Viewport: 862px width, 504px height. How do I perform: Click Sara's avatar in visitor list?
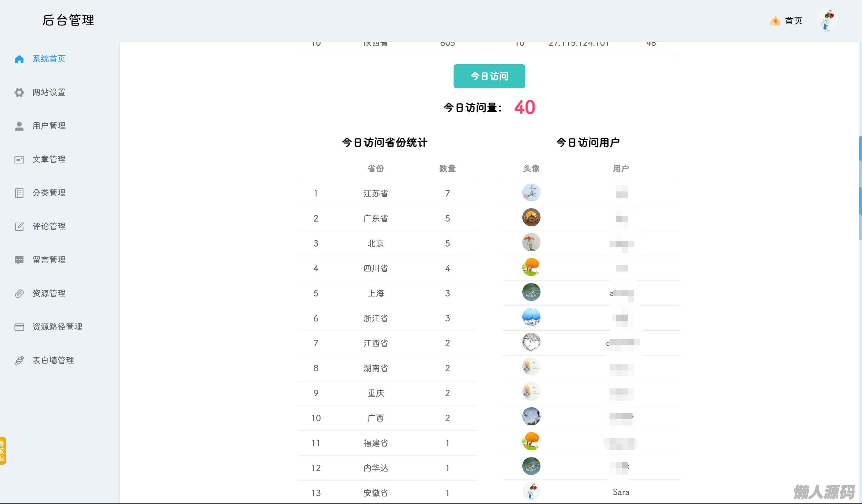coord(531,491)
